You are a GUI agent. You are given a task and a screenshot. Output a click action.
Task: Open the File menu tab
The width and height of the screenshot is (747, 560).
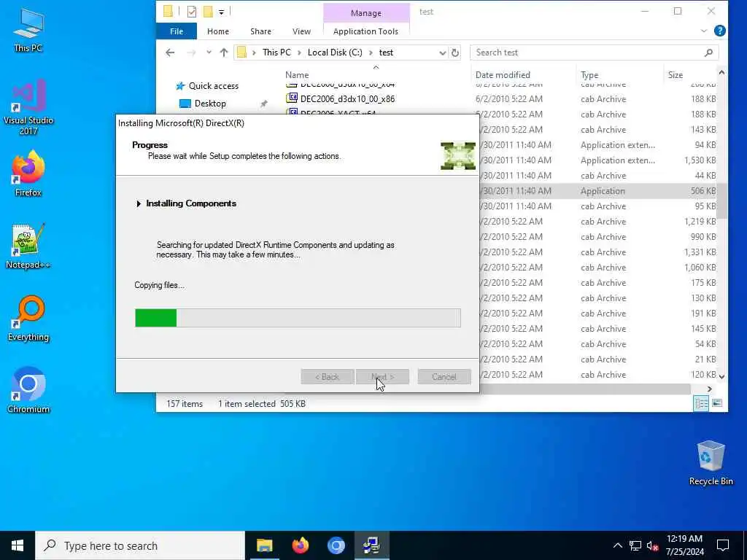click(177, 31)
